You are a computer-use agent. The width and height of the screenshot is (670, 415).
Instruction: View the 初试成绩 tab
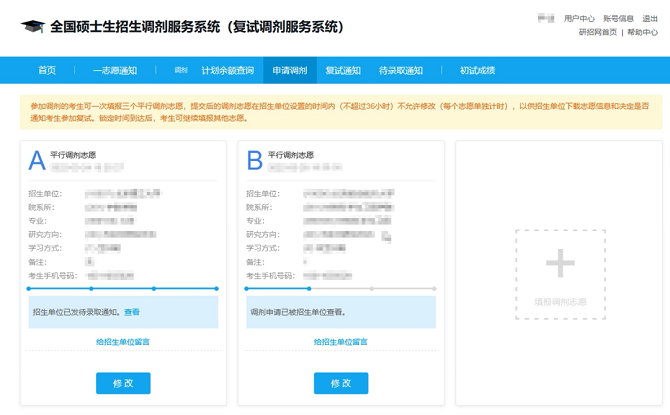477,71
